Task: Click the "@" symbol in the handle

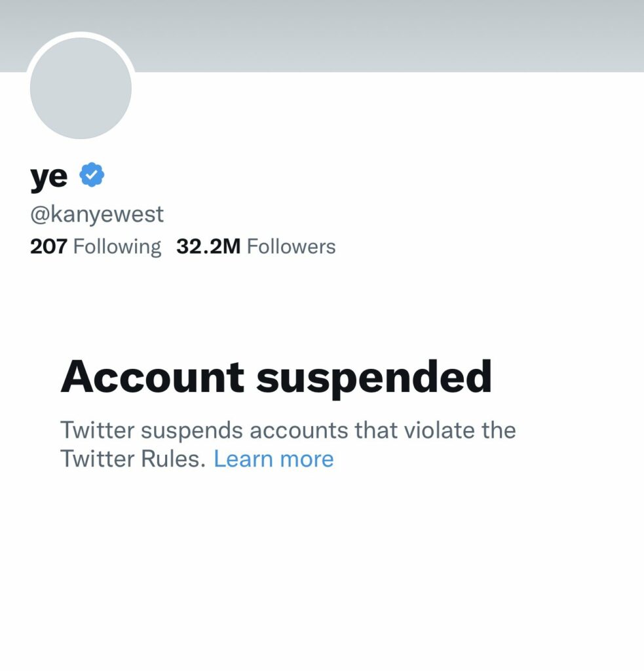Action: 40,214
